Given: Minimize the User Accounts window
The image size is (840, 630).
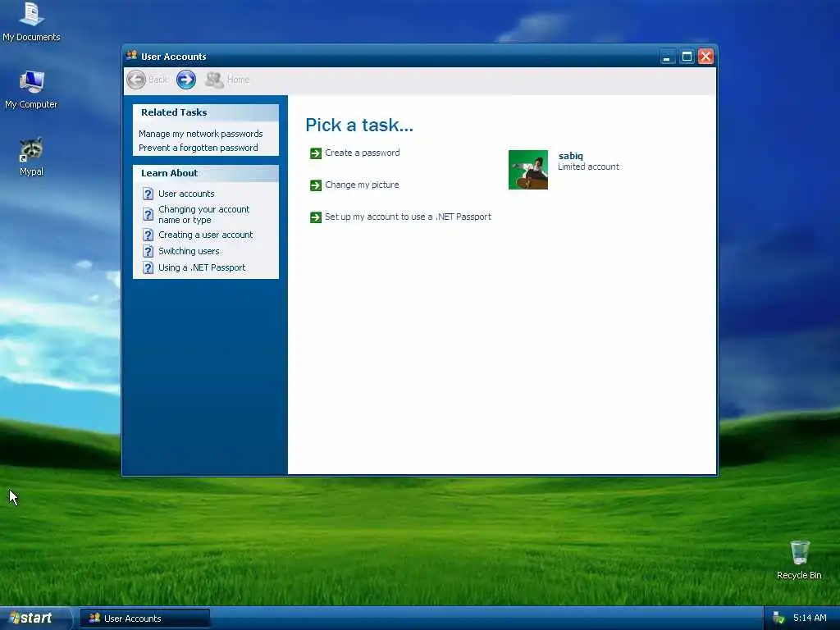Looking at the screenshot, I should pyautogui.click(x=667, y=57).
